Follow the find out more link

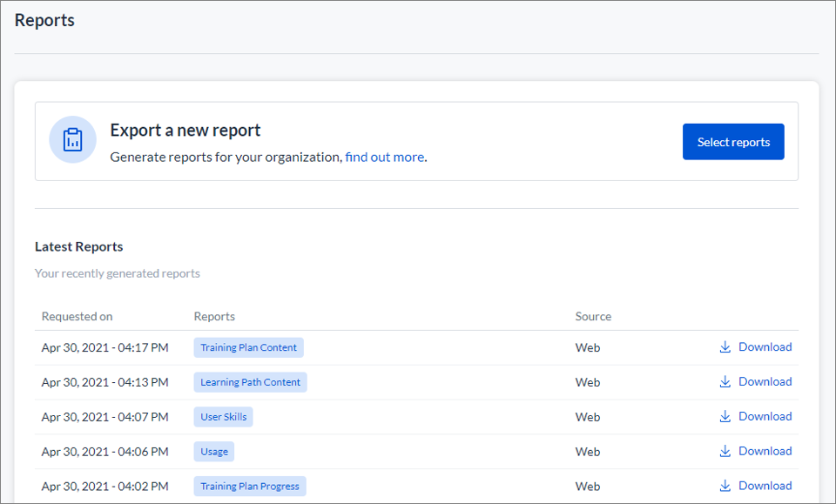[384, 158]
